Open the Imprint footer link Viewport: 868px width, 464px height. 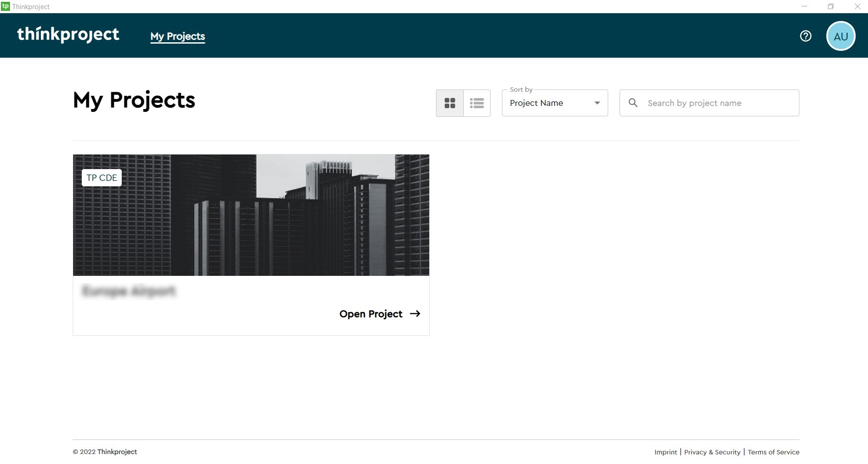(x=665, y=452)
